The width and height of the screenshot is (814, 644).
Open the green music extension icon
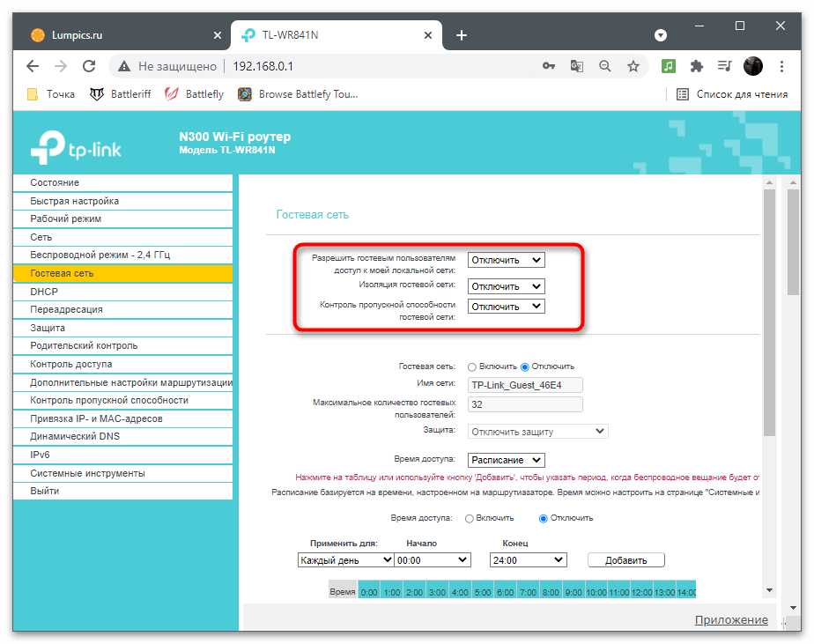pos(669,66)
